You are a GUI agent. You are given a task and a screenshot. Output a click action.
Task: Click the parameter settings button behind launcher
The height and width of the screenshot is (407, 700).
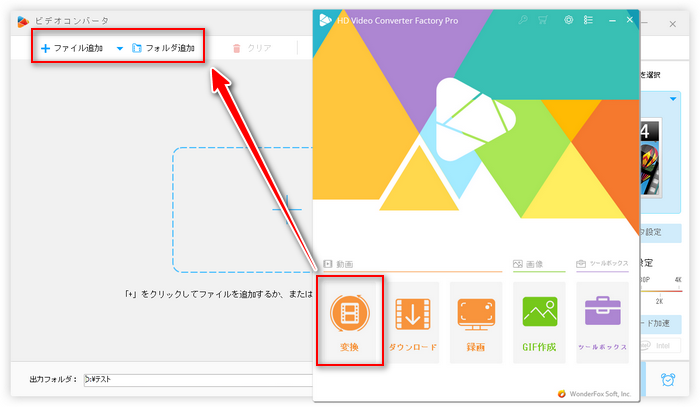coord(661,233)
